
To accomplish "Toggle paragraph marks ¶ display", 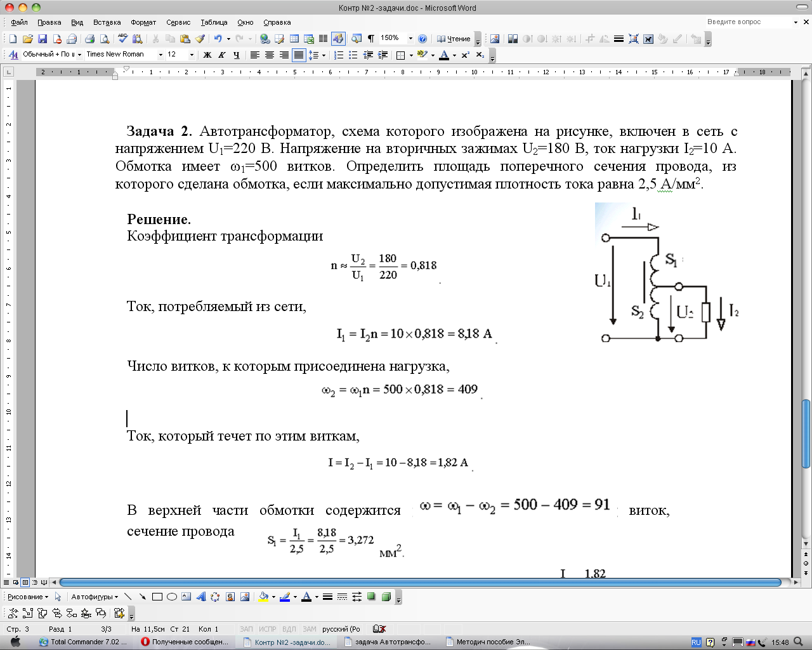I will 371,39.
